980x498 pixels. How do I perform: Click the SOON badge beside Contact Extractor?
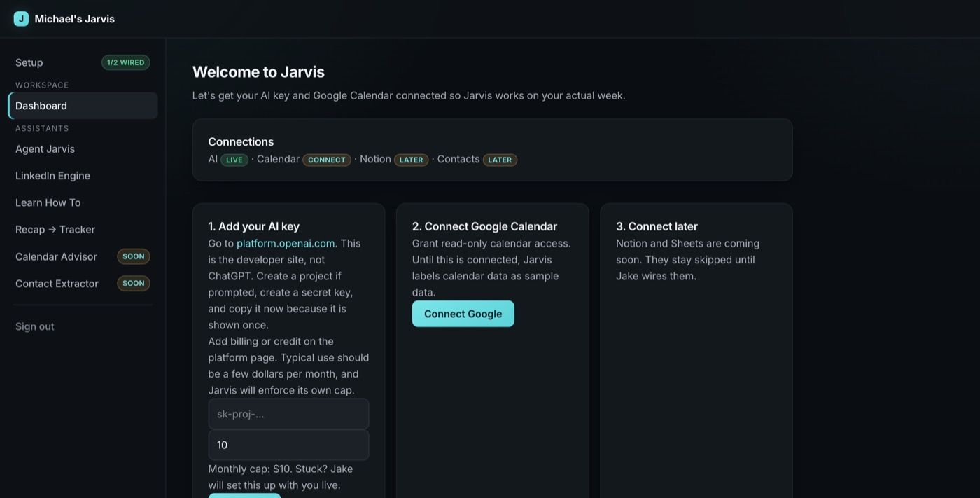(x=134, y=284)
